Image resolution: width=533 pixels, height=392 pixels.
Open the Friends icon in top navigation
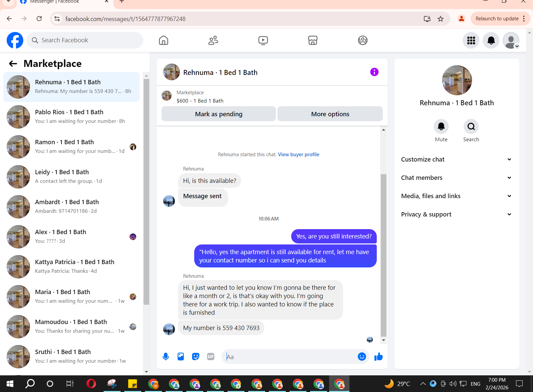pos(213,40)
